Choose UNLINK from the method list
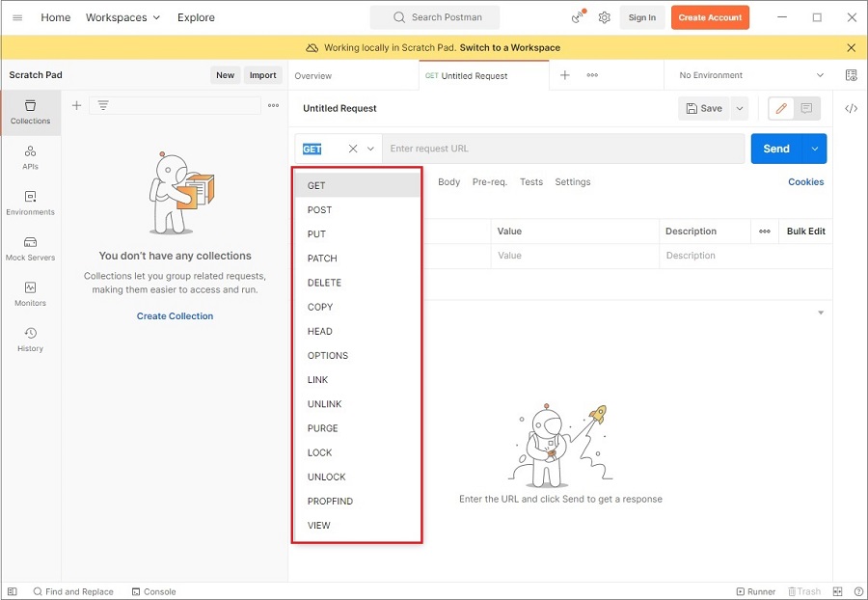The width and height of the screenshot is (868, 600). [x=357, y=404]
